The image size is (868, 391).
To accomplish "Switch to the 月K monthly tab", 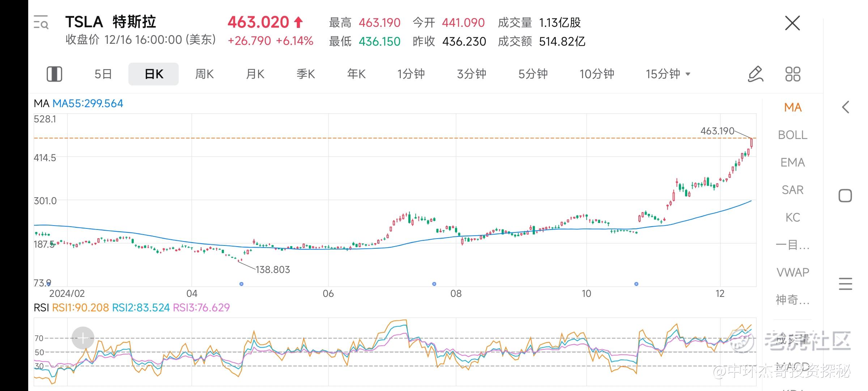I will click(255, 74).
